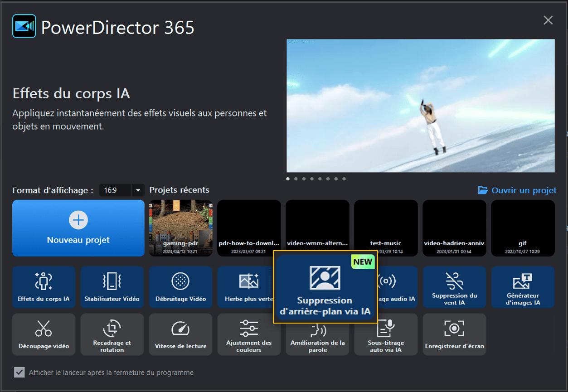Launch Générateur d'images IA

(x=523, y=287)
